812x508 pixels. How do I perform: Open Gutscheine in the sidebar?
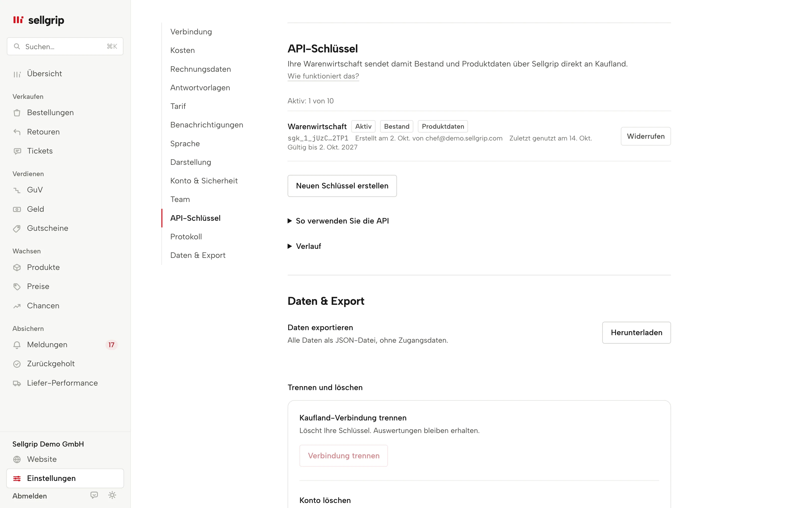[65, 229]
